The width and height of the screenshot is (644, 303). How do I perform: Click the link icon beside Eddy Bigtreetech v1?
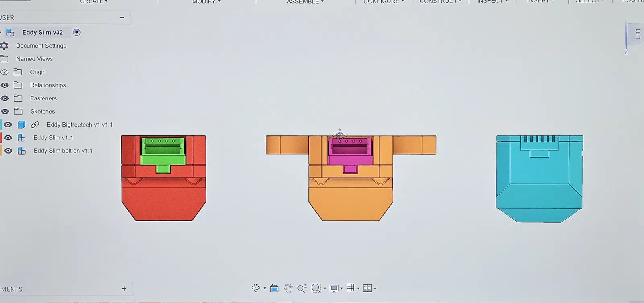pyautogui.click(x=35, y=125)
